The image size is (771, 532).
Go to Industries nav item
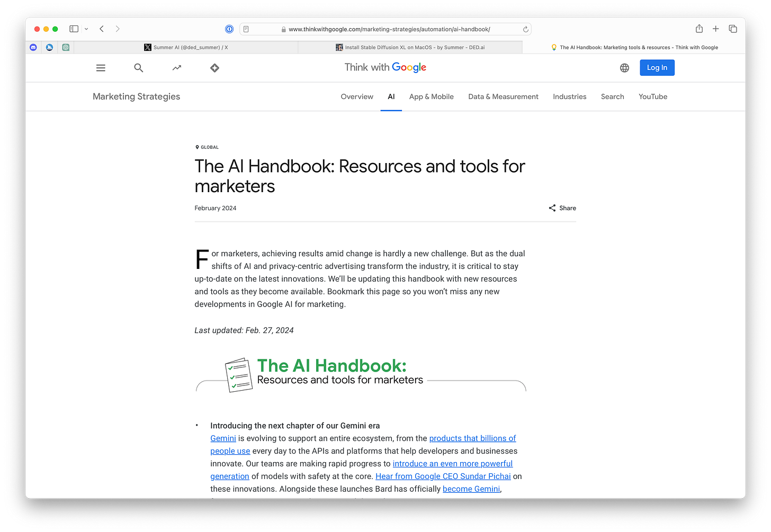570,96
